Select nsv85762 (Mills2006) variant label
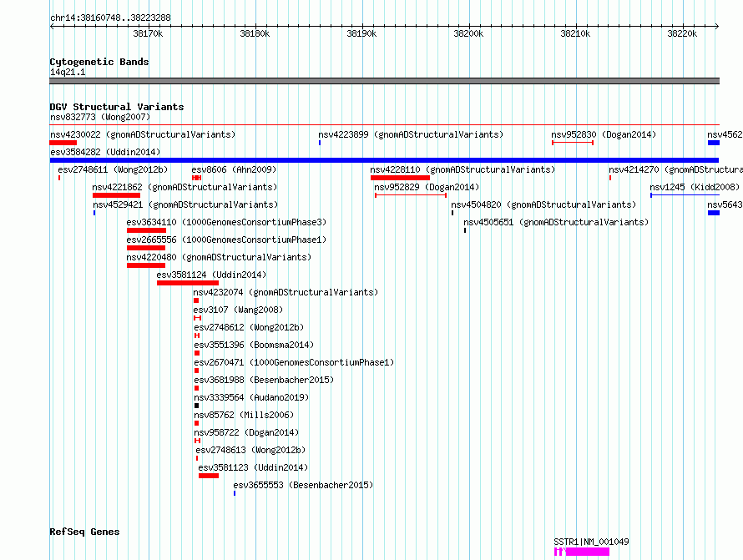743x560 pixels. [244, 415]
